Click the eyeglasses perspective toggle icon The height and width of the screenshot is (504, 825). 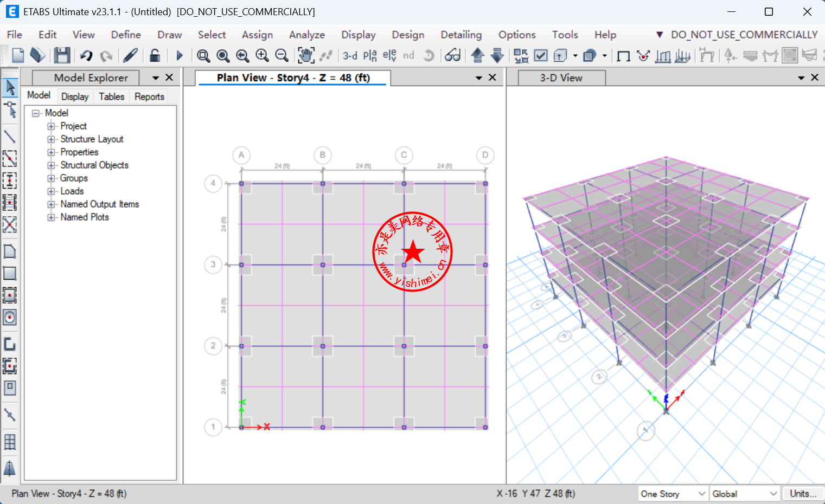click(452, 55)
